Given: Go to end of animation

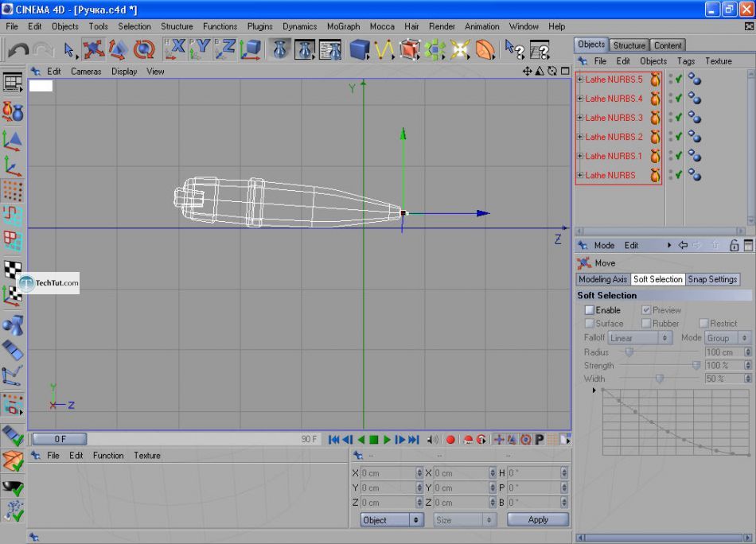Looking at the screenshot, I should (x=414, y=440).
